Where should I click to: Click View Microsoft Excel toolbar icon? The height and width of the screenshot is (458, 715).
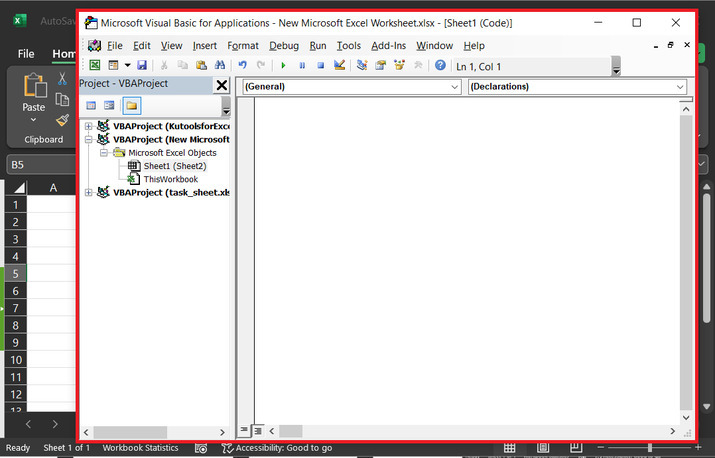coord(94,65)
